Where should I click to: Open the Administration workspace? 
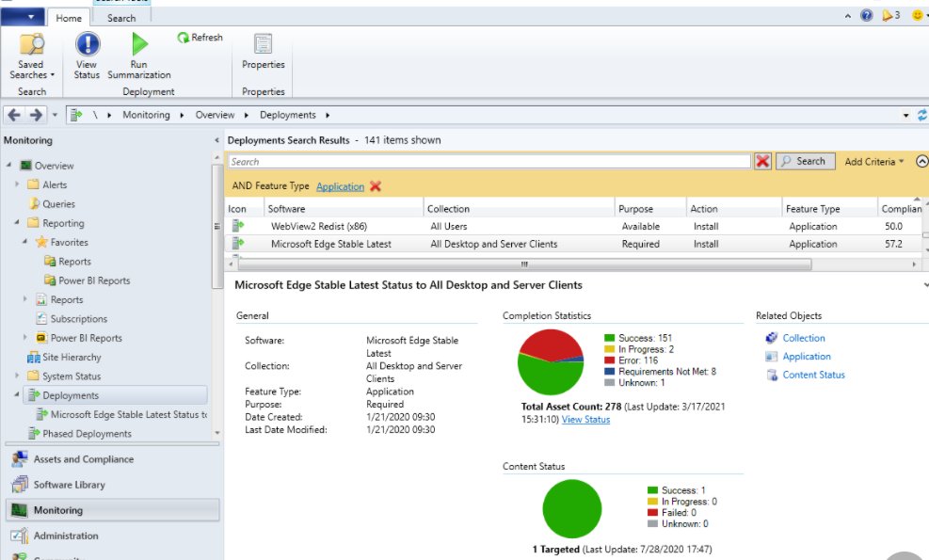point(113,536)
